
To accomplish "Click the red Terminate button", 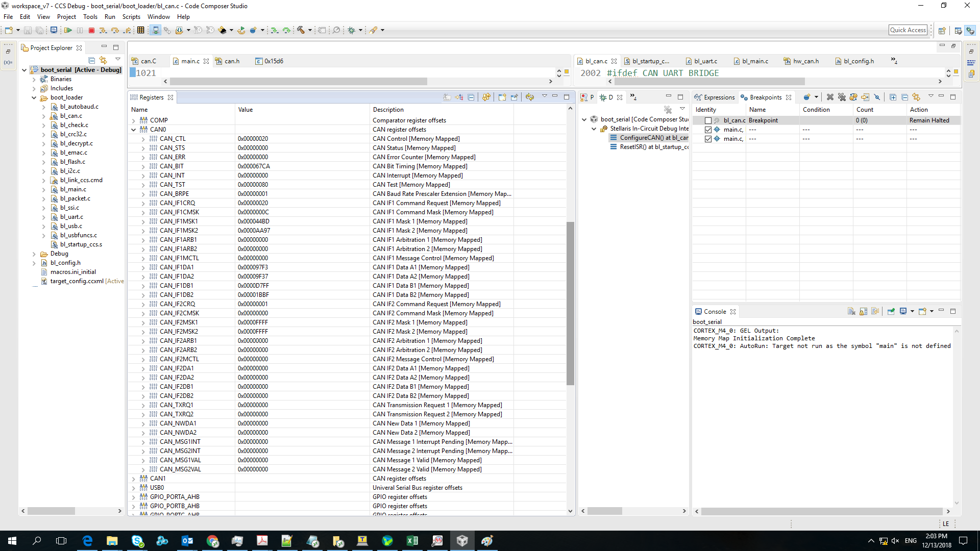I will [91, 31].
